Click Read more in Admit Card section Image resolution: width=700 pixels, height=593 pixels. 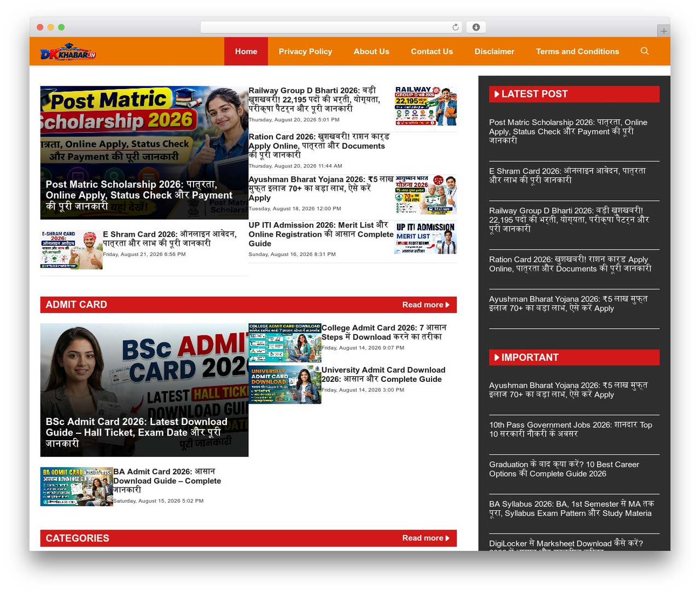coord(425,305)
